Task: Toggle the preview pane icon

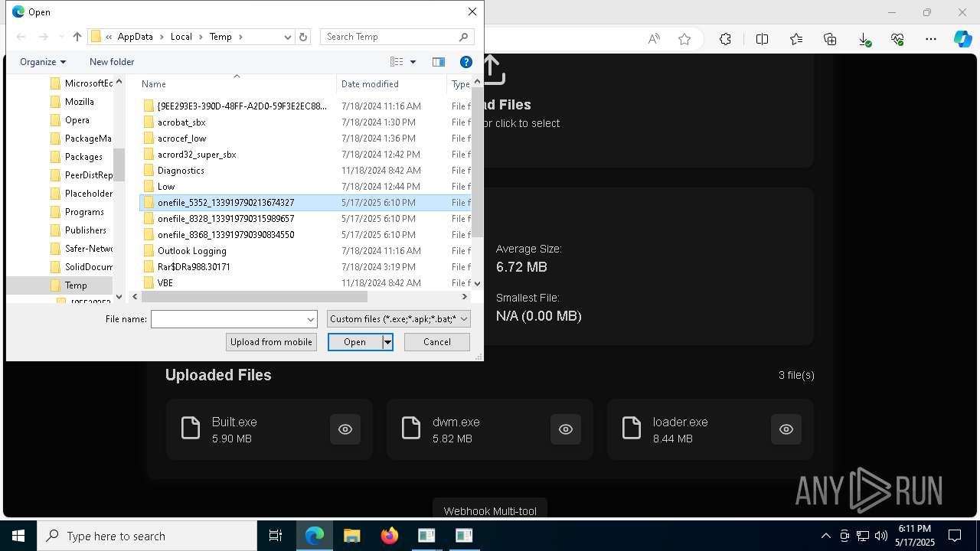Action: tap(439, 62)
